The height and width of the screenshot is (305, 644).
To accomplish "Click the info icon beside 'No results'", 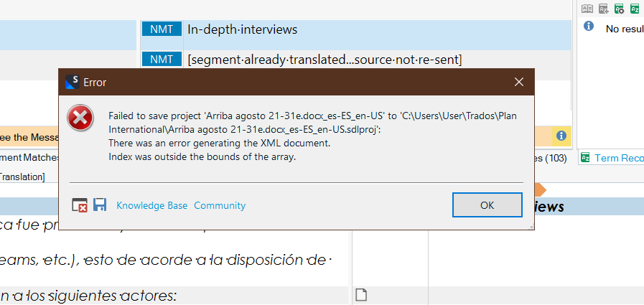I will tap(589, 26).
